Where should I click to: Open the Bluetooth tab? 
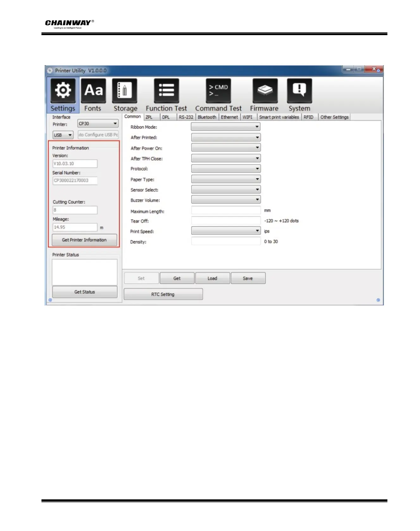pyautogui.click(x=207, y=117)
